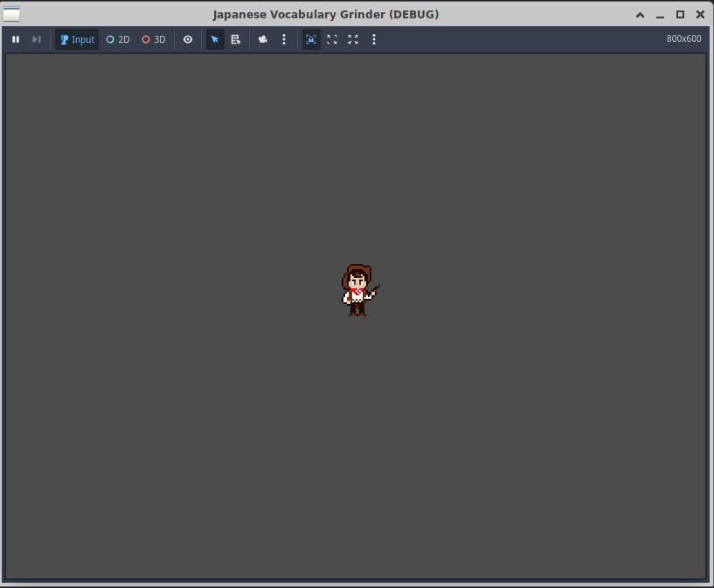Click the Next Frame step button

tap(37, 39)
